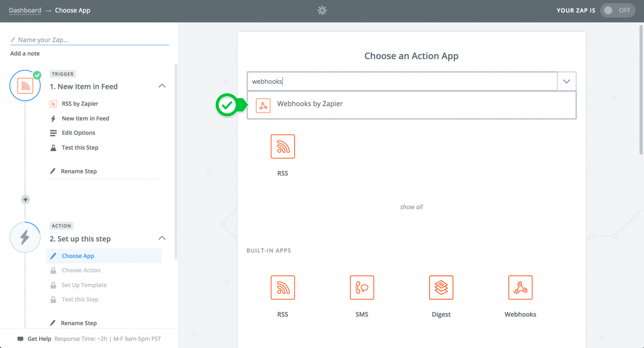Click the lock icon beside Choose Action

[x=53, y=270]
